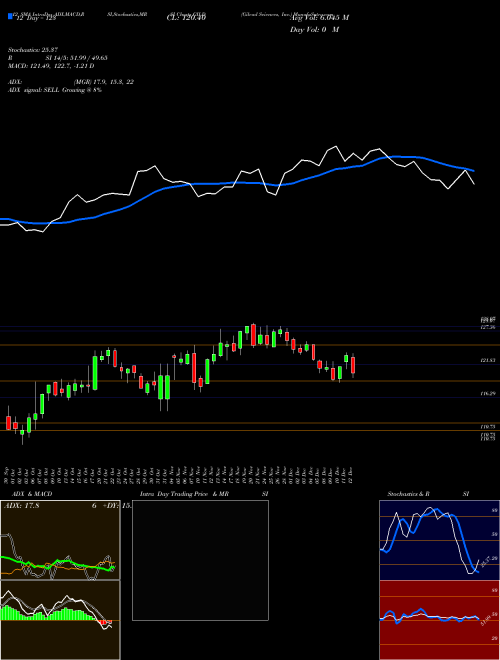Viewport: 500px width, 660px height.
Task: Click the end of the blue SMA line
Action: tap(474, 171)
